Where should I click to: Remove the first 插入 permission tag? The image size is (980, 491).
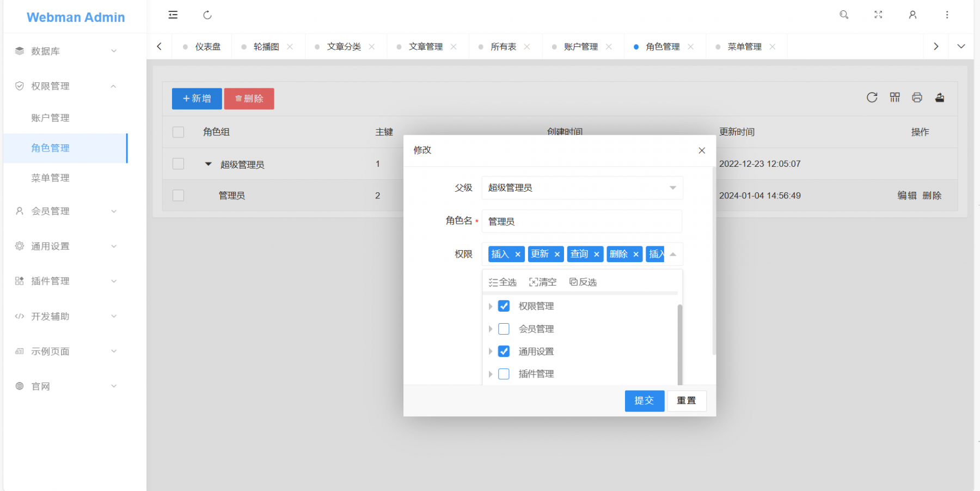pyautogui.click(x=518, y=254)
